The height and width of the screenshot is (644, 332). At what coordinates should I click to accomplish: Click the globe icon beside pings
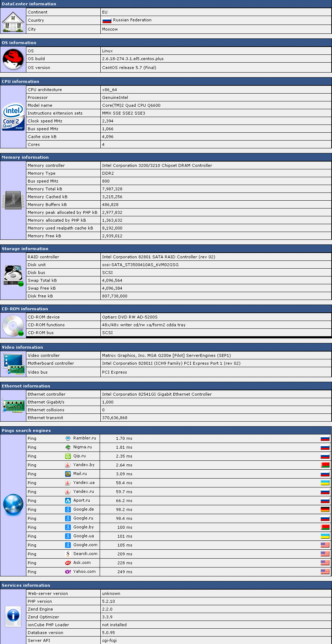click(x=13, y=505)
